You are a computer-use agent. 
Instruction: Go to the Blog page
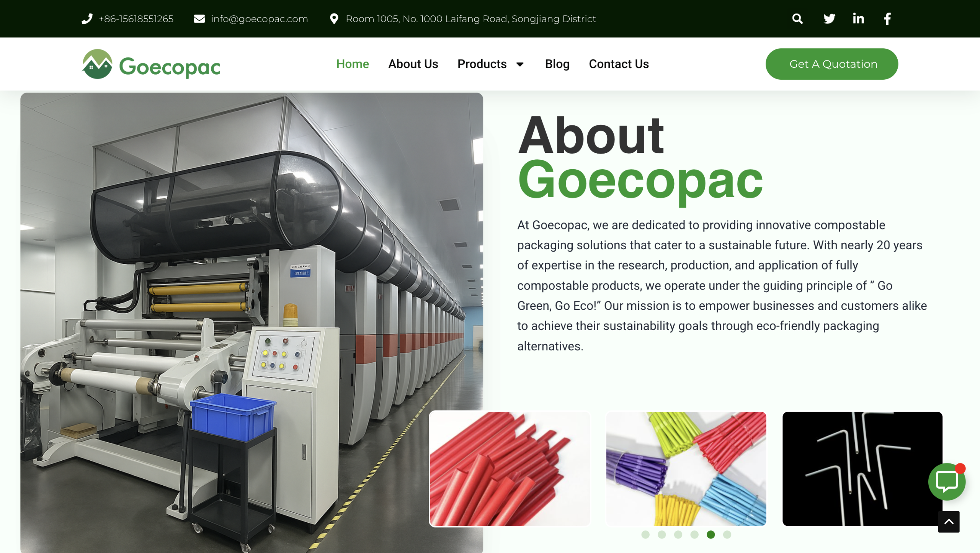(557, 64)
